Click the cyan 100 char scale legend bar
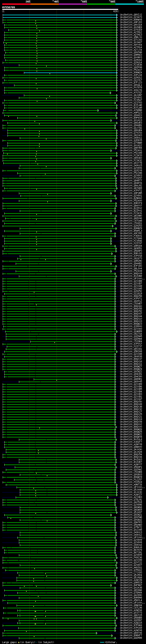 102,642
